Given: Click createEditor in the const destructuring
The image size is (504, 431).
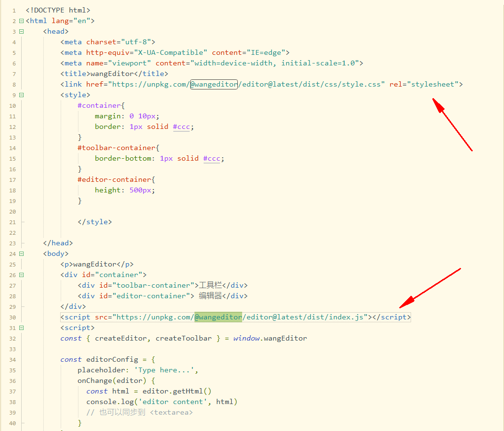Looking at the screenshot, I should point(121,339).
